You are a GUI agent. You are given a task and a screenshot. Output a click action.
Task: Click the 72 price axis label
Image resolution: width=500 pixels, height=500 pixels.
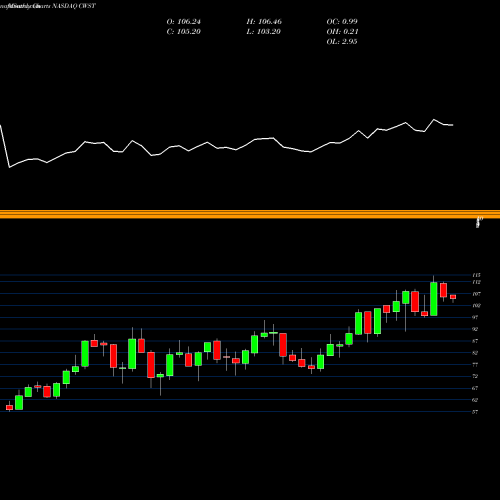[475, 376]
